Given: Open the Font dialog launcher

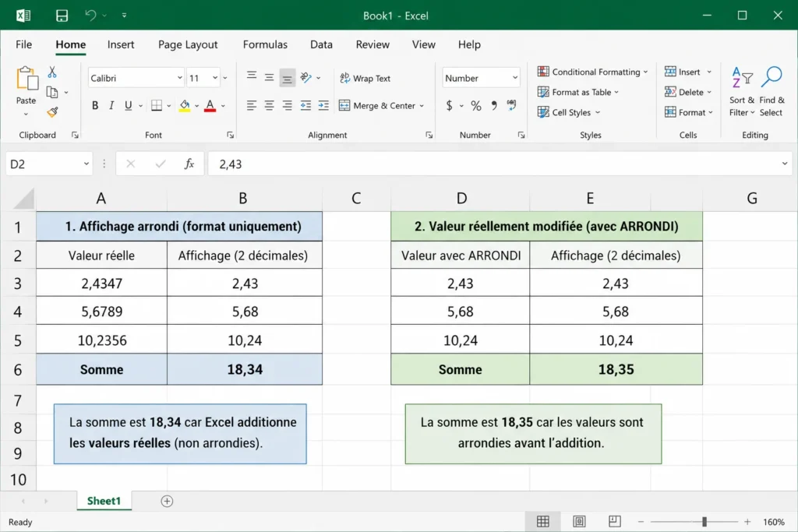Looking at the screenshot, I should (230, 135).
